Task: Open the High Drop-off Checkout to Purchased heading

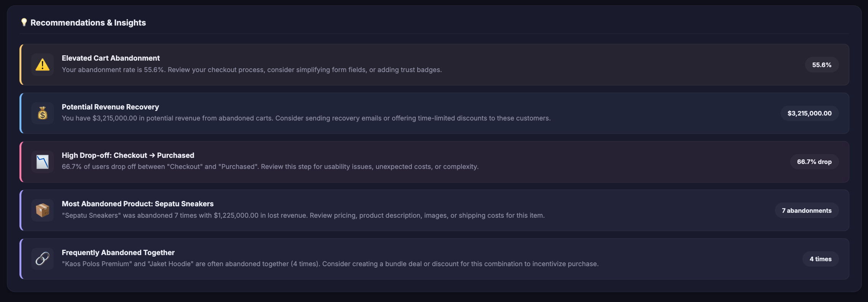Action: point(128,155)
